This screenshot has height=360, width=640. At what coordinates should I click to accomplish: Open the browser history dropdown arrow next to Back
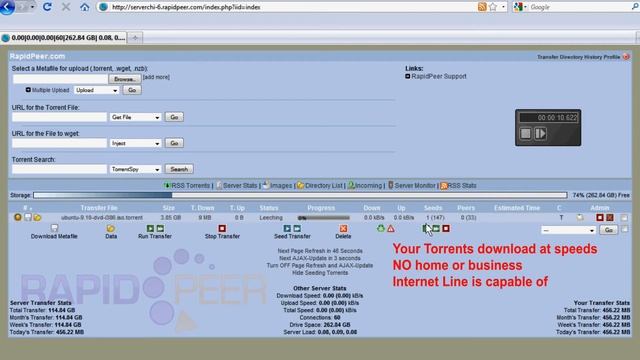pyautogui.click(x=32, y=7)
